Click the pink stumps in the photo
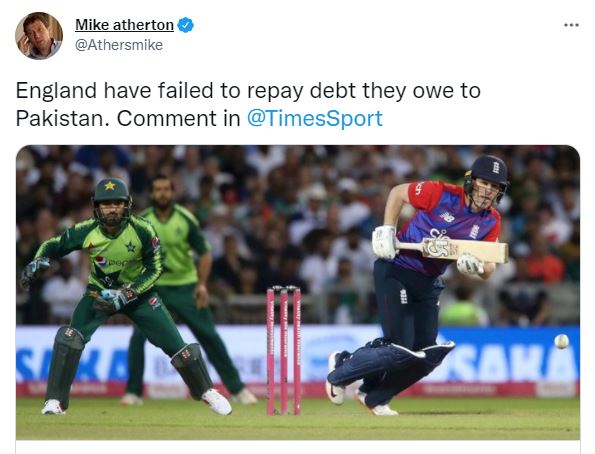The height and width of the screenshot is (454, 595). click(x=283, y=350)
